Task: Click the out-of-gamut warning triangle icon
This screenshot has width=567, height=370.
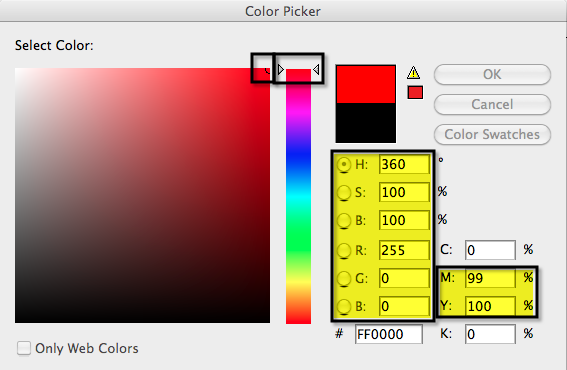Action: click(x=413, y=72)
